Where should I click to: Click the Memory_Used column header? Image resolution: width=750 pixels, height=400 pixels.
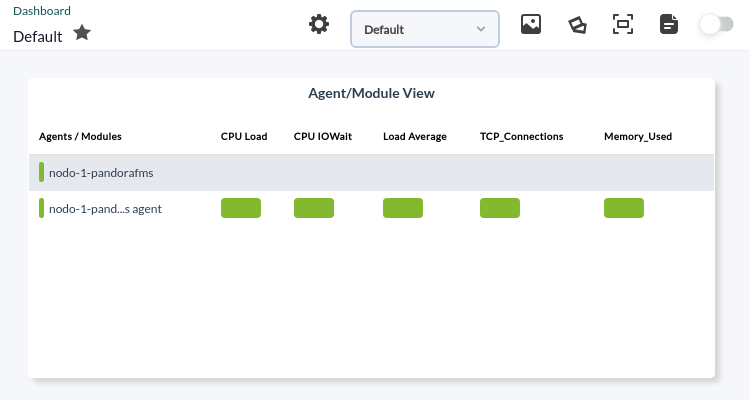coord(638,136)
